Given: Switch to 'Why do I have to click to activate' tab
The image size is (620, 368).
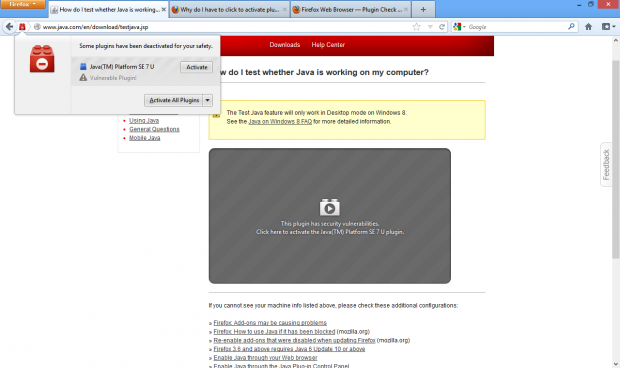Looking at the screenshot, I should (x=230, y=9).
